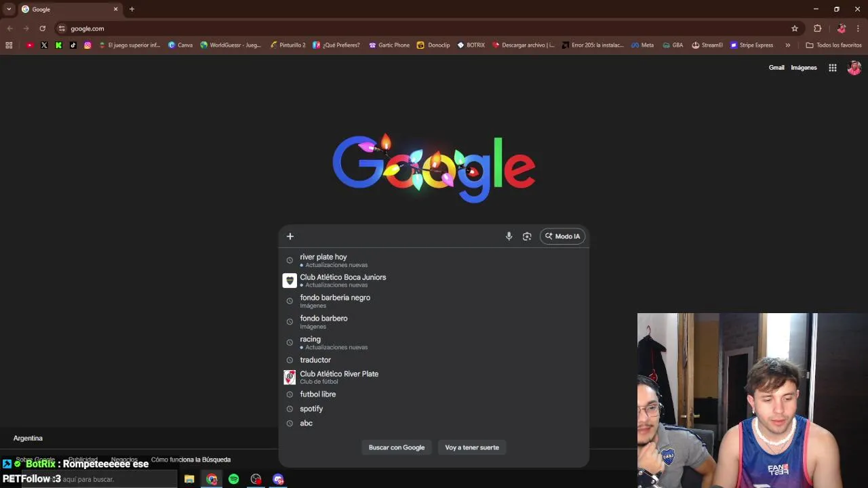868x488 pixels.
Task: Open the Chrome profile icon in toolbar
Action: [x=842, y=28]
